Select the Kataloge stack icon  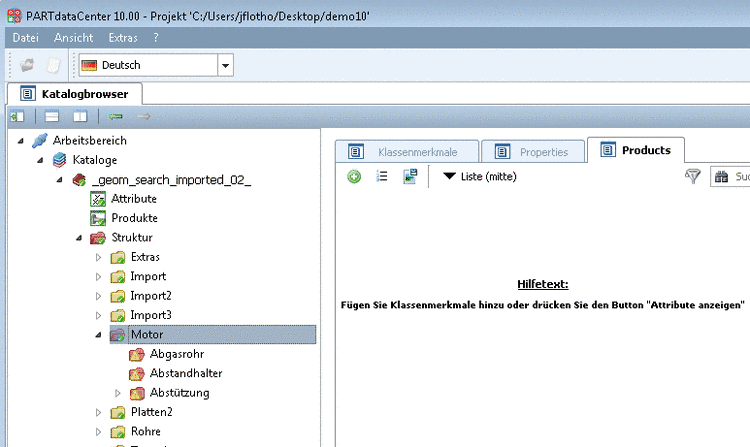(59, 160)
